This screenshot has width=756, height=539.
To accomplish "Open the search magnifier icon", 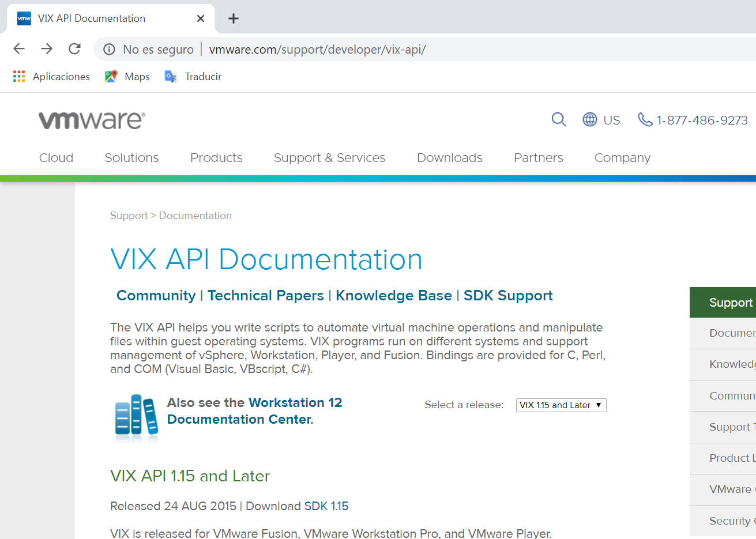I will pyautogui.click(x=558, y=120).
